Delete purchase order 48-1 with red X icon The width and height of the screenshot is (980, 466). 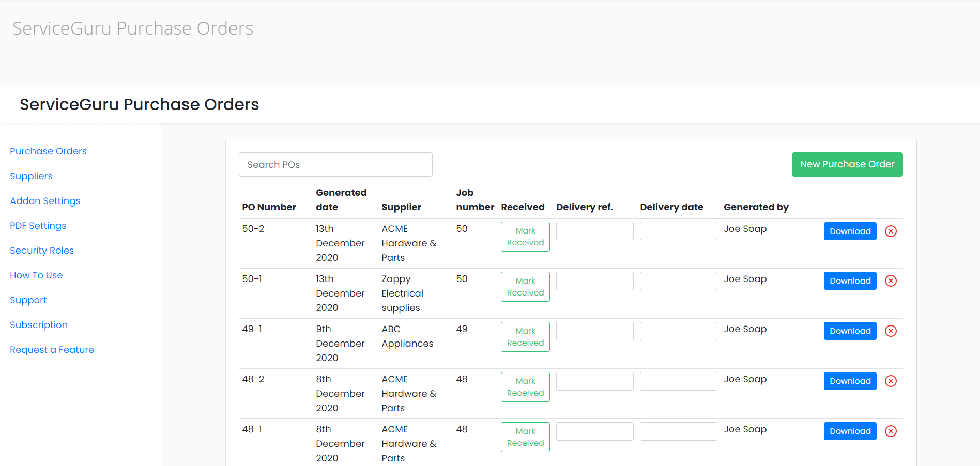[891, 431]
